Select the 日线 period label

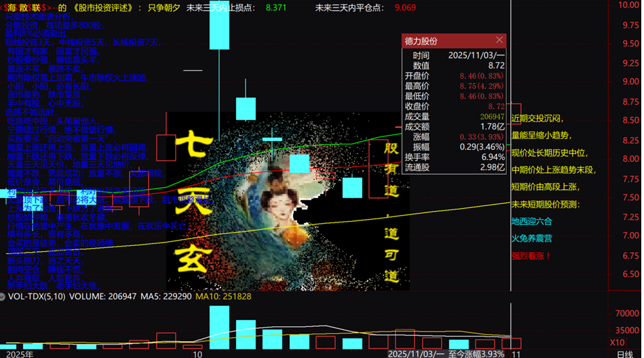point(625,355)
